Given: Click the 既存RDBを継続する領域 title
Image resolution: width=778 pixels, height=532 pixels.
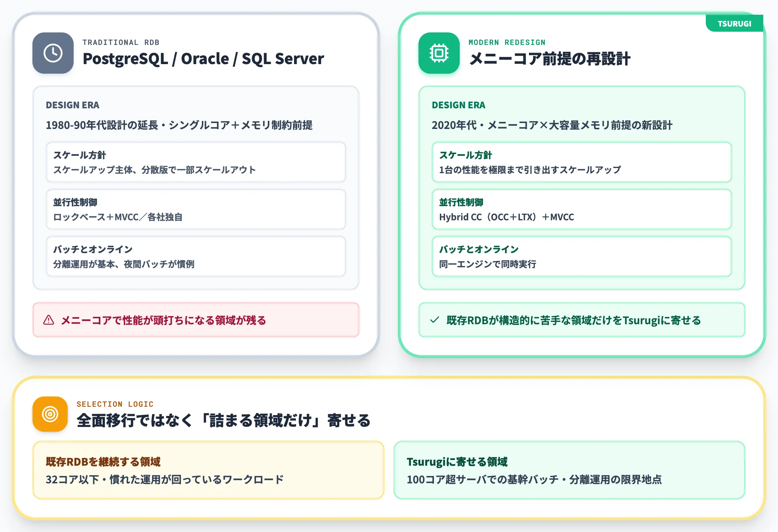Looking at the screenshot, I should [103, 462].
